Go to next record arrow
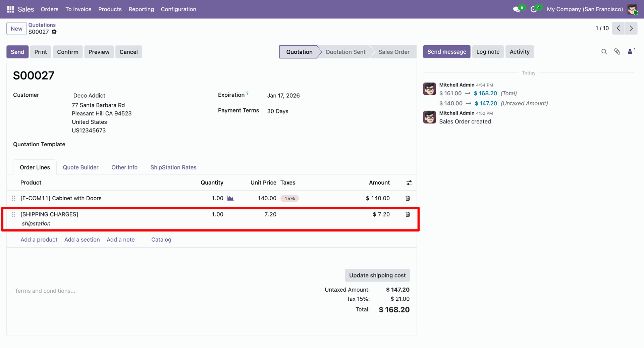This screenshot has width=644, height=348. [x=631, y=29]
